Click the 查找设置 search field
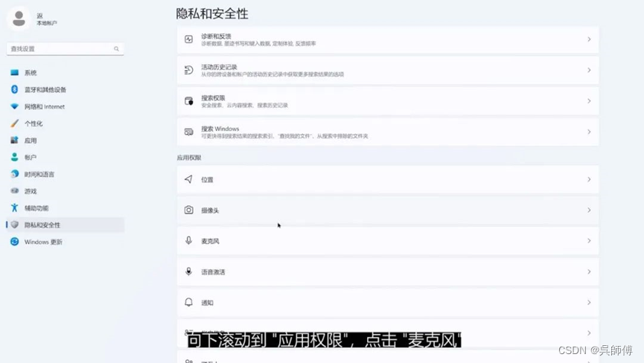Screen dimensions: 644x363 pyautogui.click(x=66, y=49)
